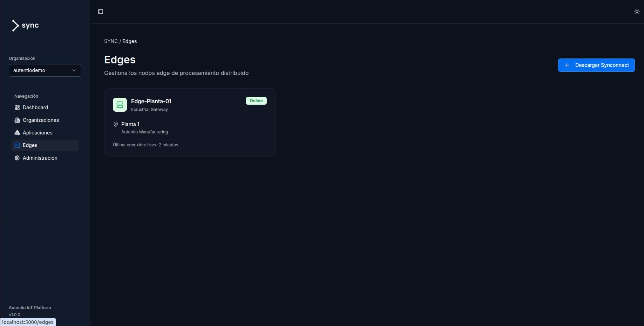The width and height of the screenshot is (644, 326).
Task: Click the Organizaciones building icon
Action: [x=17, y=120]
